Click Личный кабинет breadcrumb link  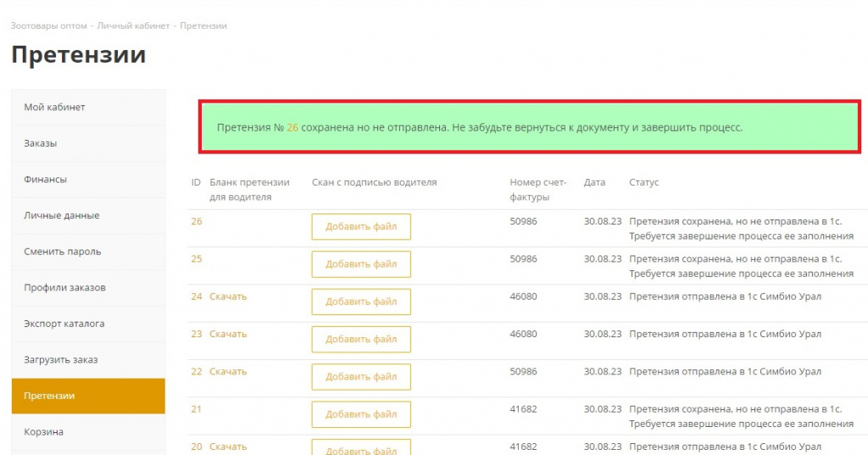tap(133, 25)
